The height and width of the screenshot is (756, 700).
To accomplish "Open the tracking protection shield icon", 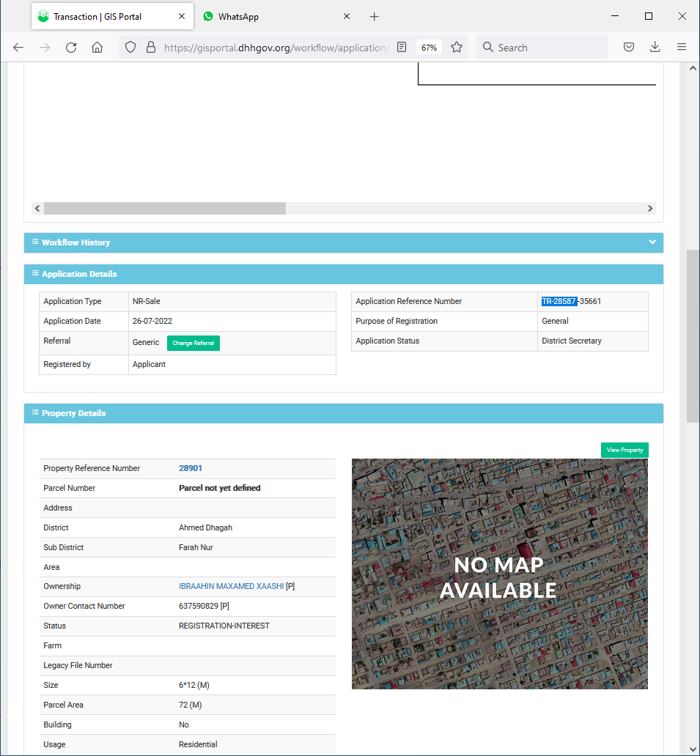I will [130, 47].
